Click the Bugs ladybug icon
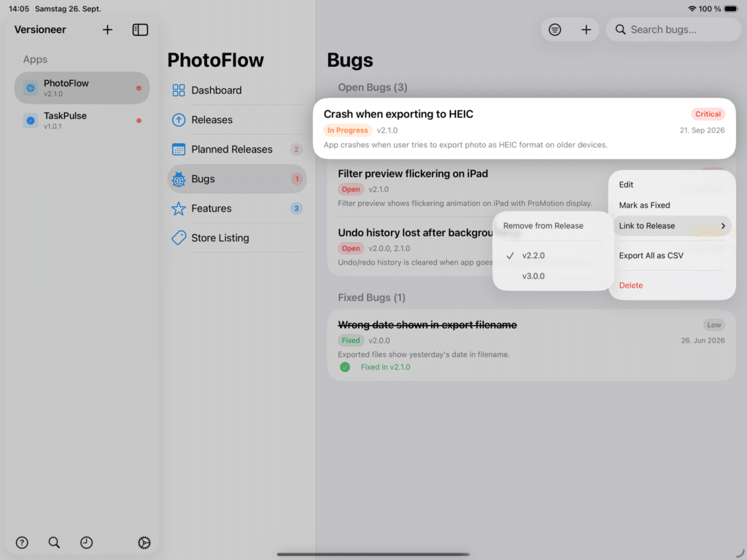Viewport: 747px width, 560px height. 179,179
